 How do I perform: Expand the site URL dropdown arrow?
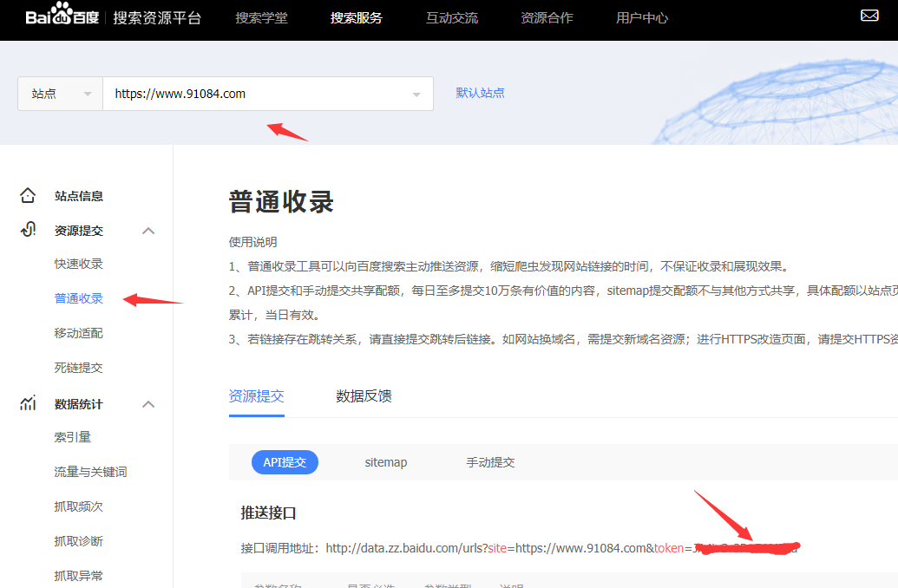tap(416, 95)
